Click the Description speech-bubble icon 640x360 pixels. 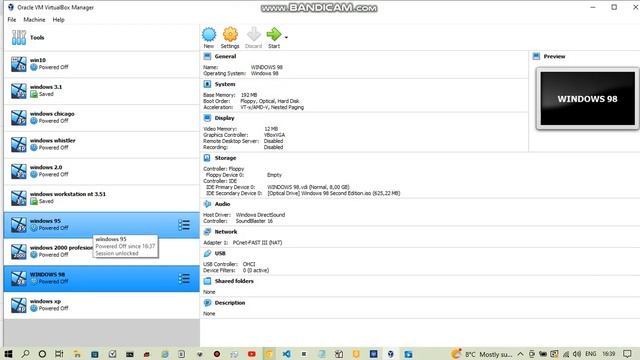[x=207, y=303]
